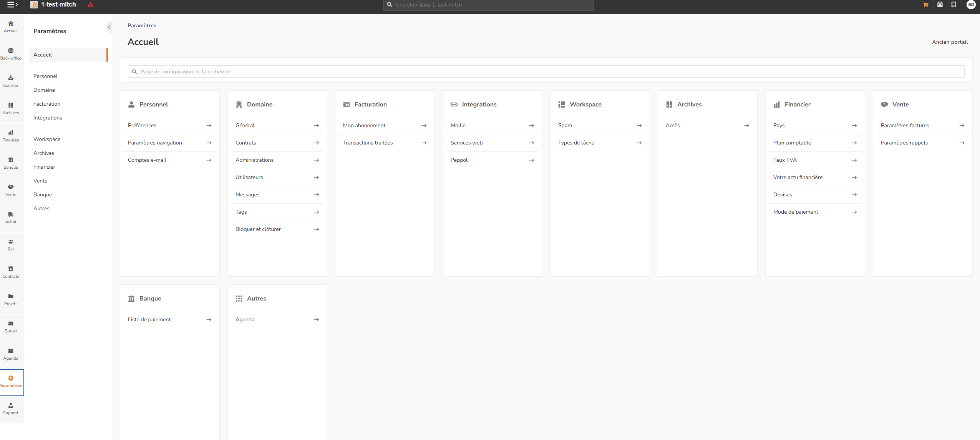Open the Projets folder icon
This screenshot has width=980, height=440.
(11, 299)
